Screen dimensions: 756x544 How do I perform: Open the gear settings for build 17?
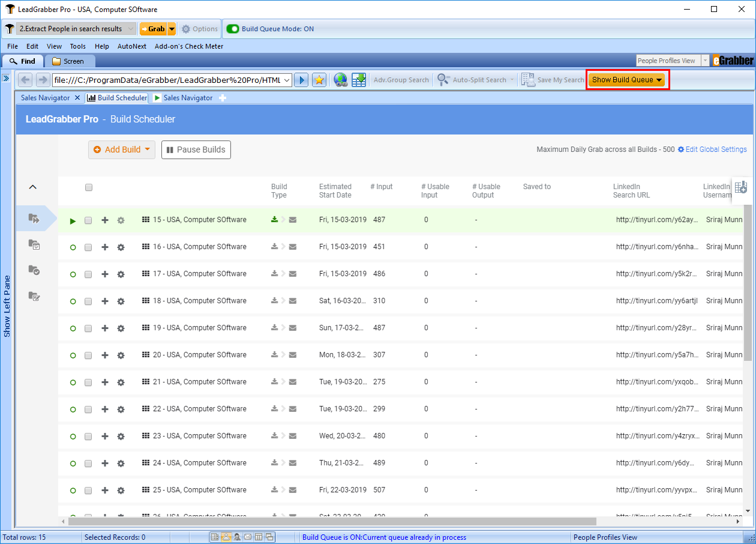(121, 274)
